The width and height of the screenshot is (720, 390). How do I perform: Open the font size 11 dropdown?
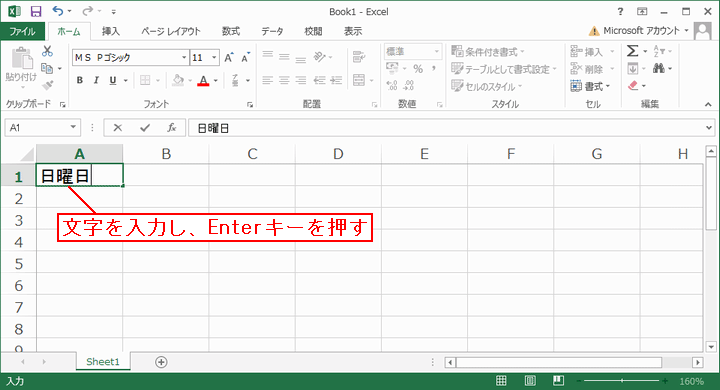214,57
